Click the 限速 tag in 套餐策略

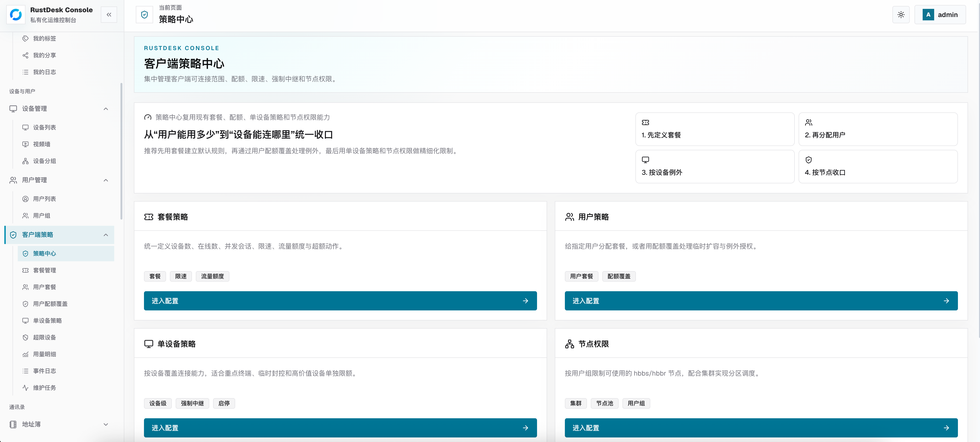(181, 276)
